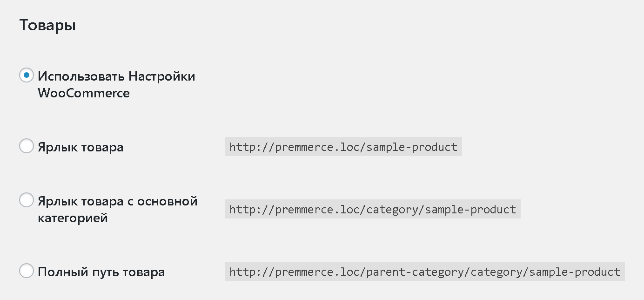Choose the Ярлык товара radio button
This screenshot has height=300, width=644.
[27, 146]
